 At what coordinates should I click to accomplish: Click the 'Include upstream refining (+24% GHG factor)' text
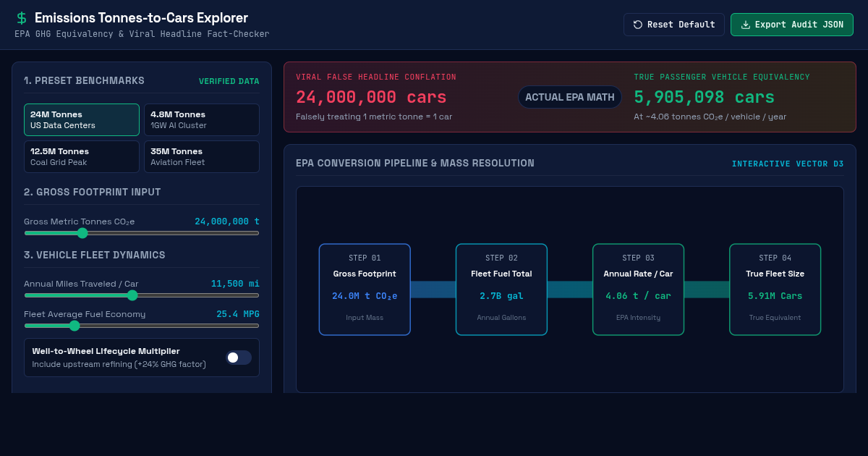[x=119, y=364]
